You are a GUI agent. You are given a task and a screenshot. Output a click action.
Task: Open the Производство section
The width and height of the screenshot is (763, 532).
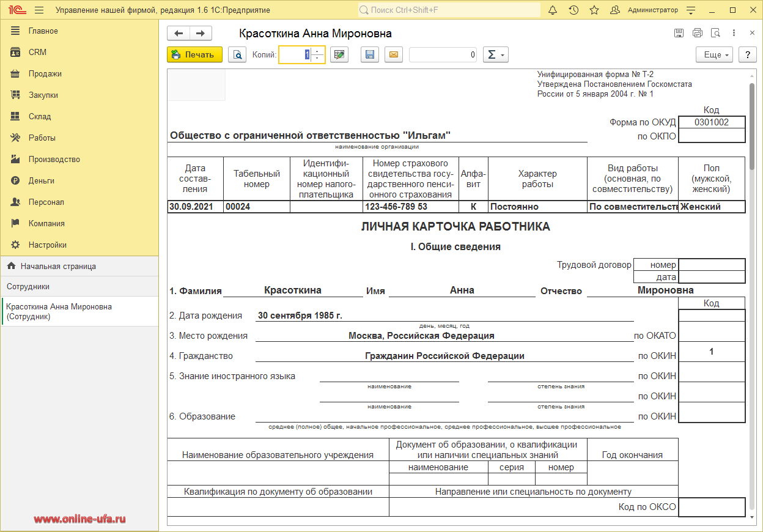(x=79, y=159)
